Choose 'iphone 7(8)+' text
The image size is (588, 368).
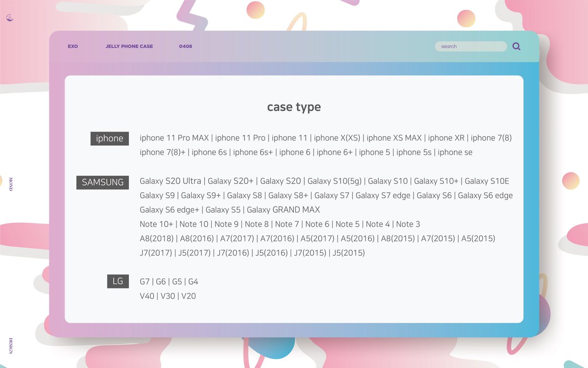(163, 152)
